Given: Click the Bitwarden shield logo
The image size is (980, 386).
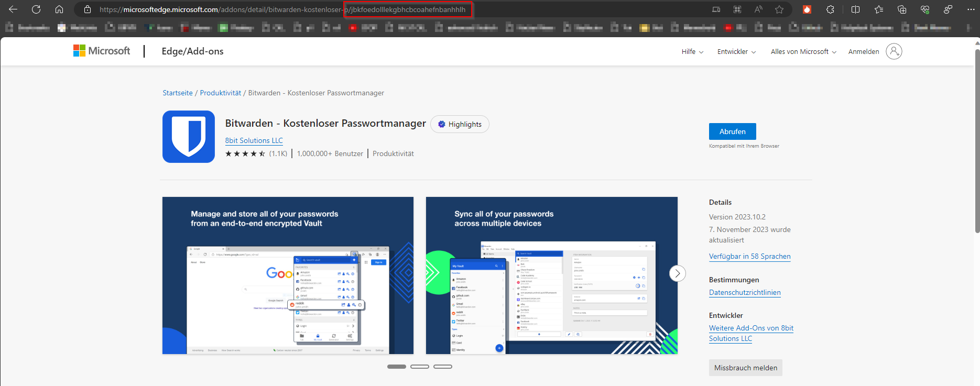Looking at the screenshot, I should point(189,137).
